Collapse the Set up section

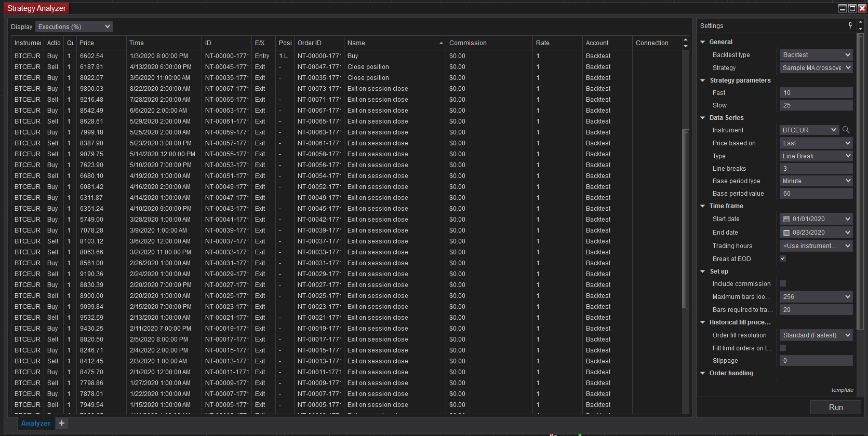(x=703, y=271)
